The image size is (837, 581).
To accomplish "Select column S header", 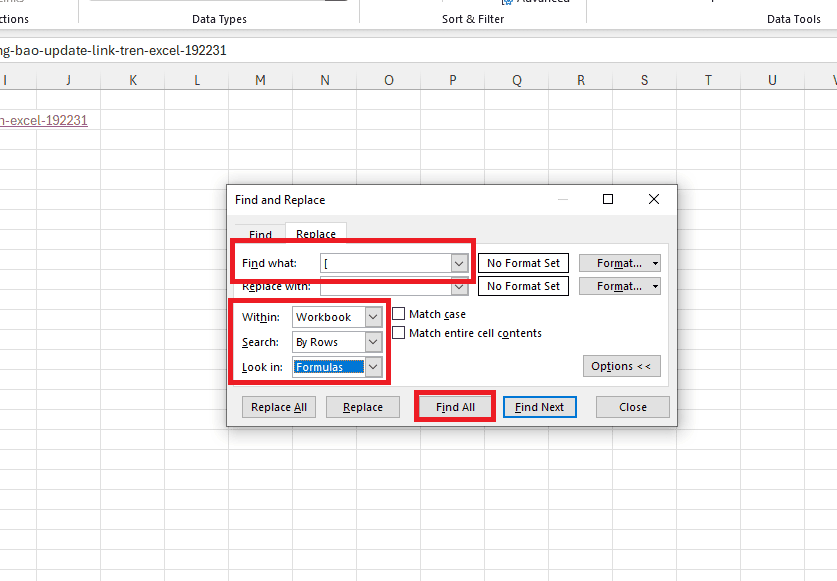I will pyautogui.click(x=644, y=80).
